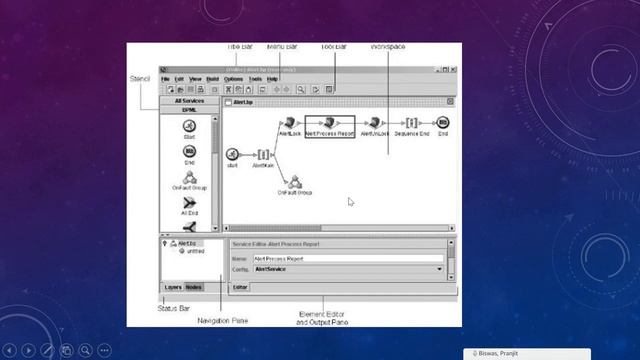The image size is (640, 360).
Task: Open the Tools menu
Action: click(255, 79)
